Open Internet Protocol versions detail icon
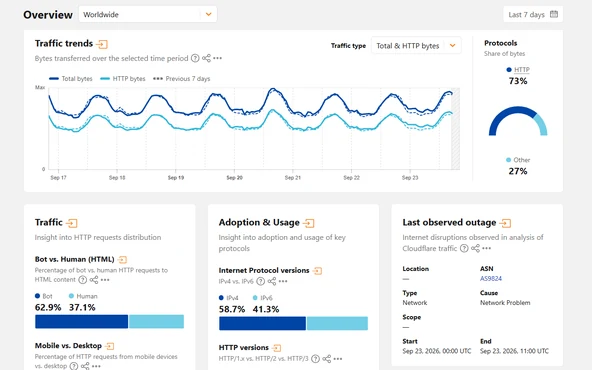 318,271
